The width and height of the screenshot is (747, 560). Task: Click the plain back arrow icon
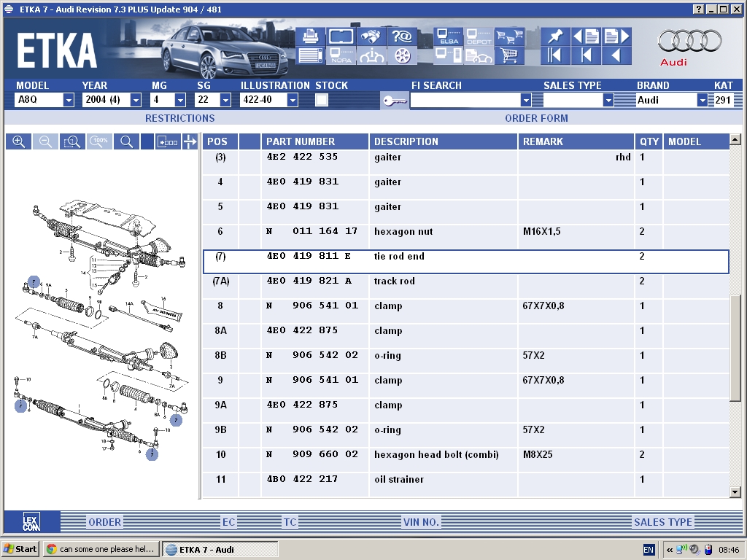[617, 55]
